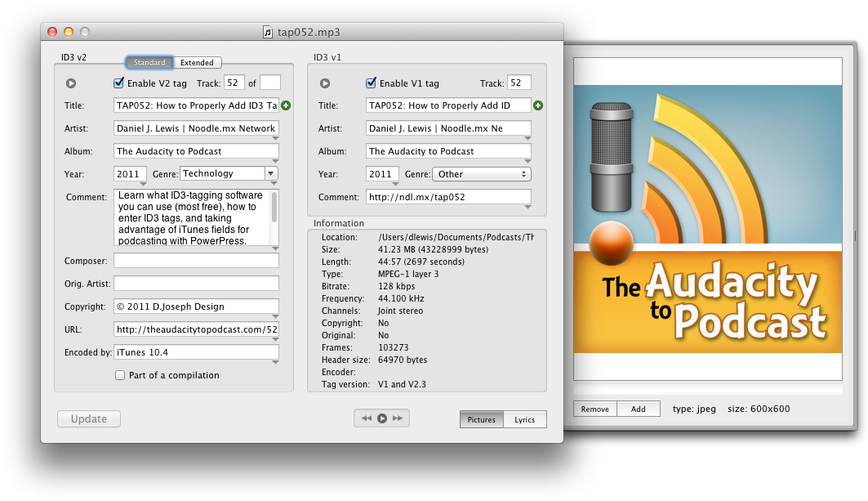868x501 pixels.
Task: Switch to the Extended tab
Action: tap(197, 63)
